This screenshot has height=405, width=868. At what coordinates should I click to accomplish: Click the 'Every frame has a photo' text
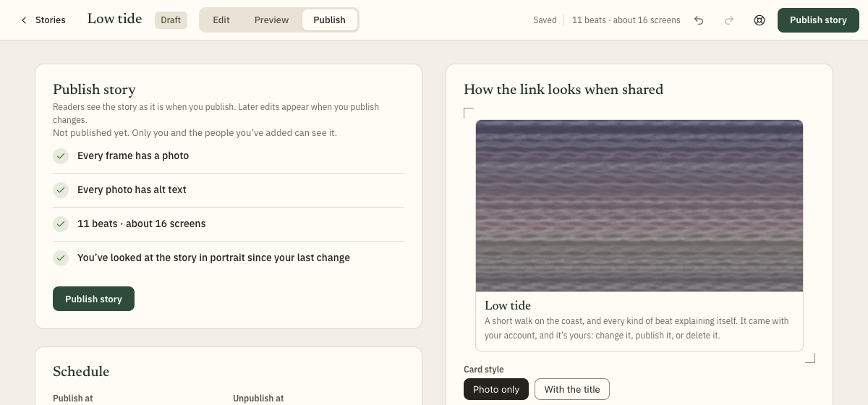133,155
